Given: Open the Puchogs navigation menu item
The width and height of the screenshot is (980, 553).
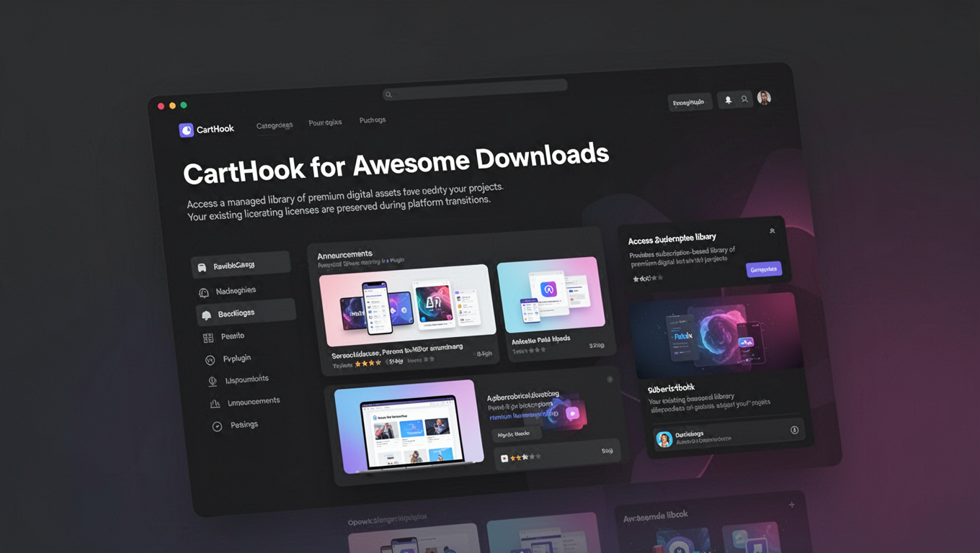Looking at the screenshot, I should (x=372, y=120).
